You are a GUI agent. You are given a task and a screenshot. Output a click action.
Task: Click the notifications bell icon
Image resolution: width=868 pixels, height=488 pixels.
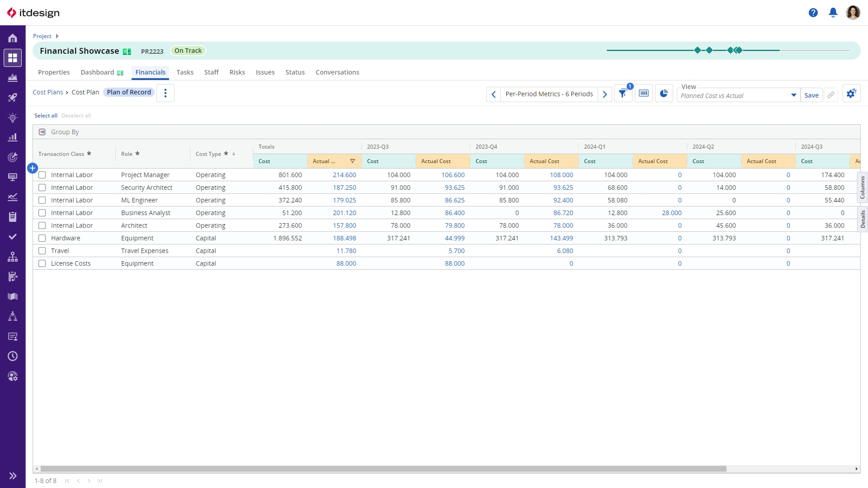(x=833, y=13)
